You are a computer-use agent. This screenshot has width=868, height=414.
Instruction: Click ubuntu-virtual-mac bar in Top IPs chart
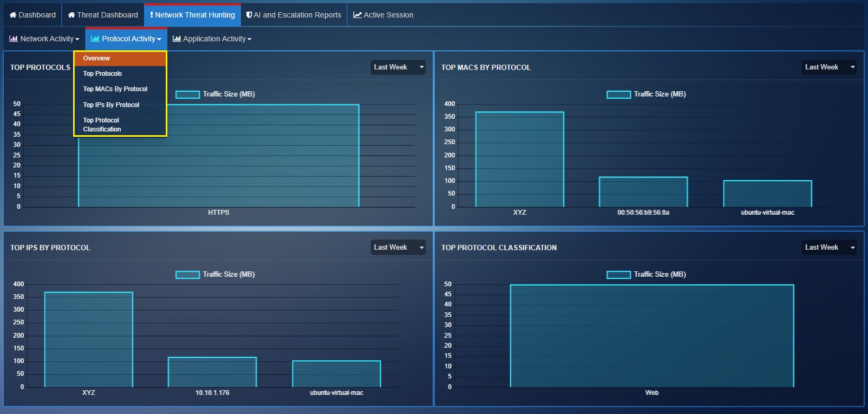[337, 374]
